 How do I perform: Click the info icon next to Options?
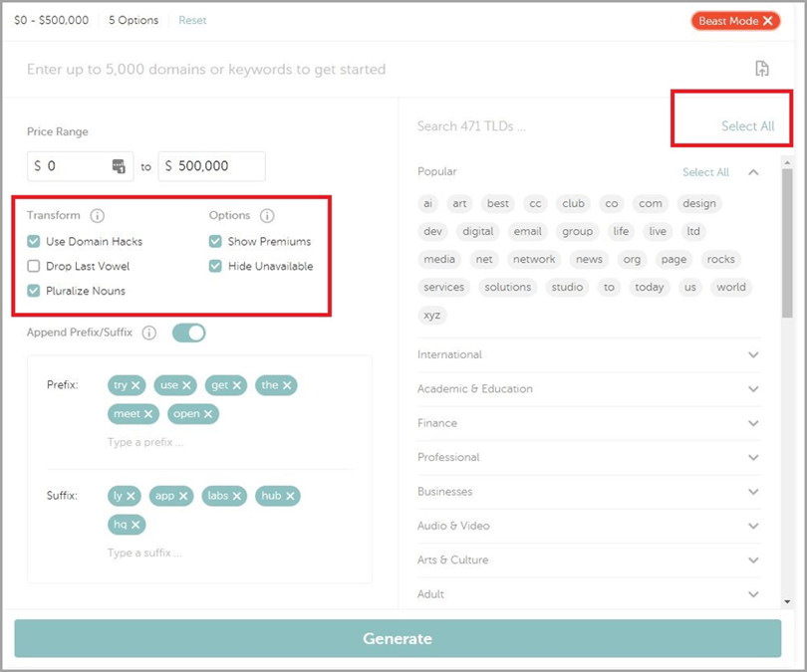[x=267, y=216]
